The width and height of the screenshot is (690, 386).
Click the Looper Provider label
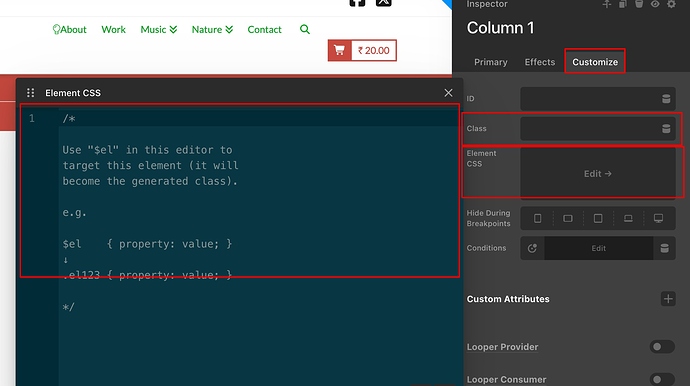502,347
